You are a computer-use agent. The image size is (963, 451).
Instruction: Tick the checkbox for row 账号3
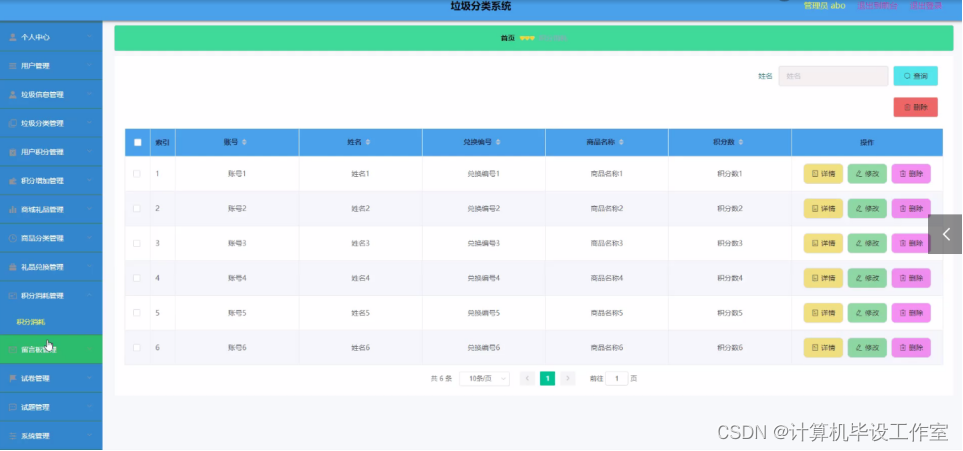point(137,243)
